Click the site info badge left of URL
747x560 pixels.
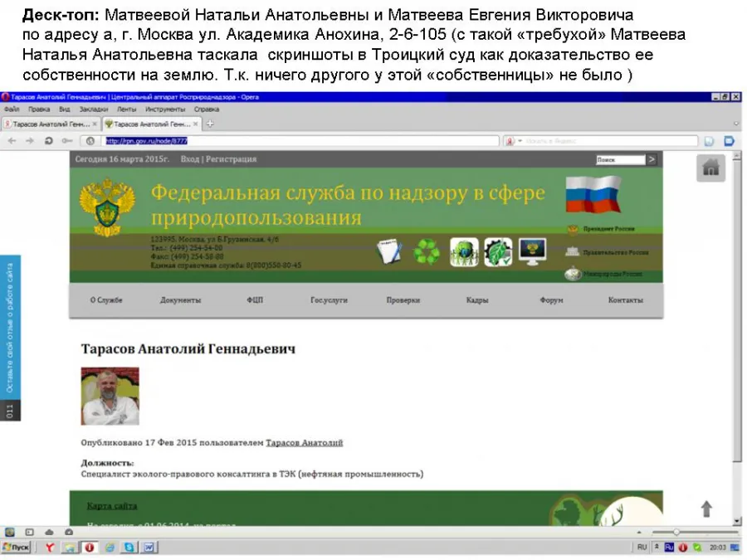click(x=90, y=141)
